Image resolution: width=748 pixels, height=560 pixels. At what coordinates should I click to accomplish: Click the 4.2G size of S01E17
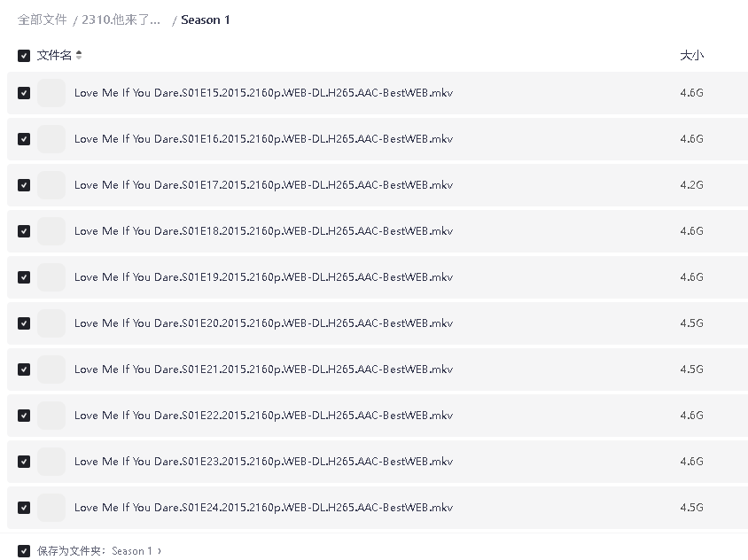[x=691, y=185]
